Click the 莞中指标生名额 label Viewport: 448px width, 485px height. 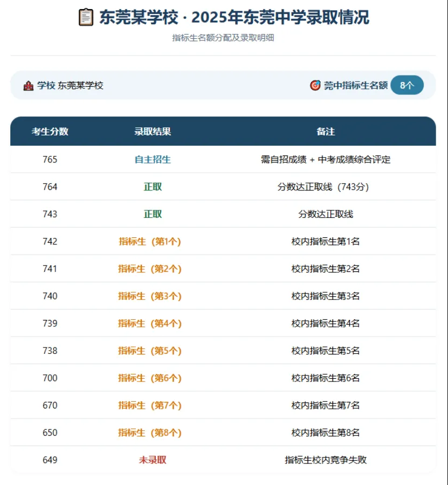click(356, 85)
